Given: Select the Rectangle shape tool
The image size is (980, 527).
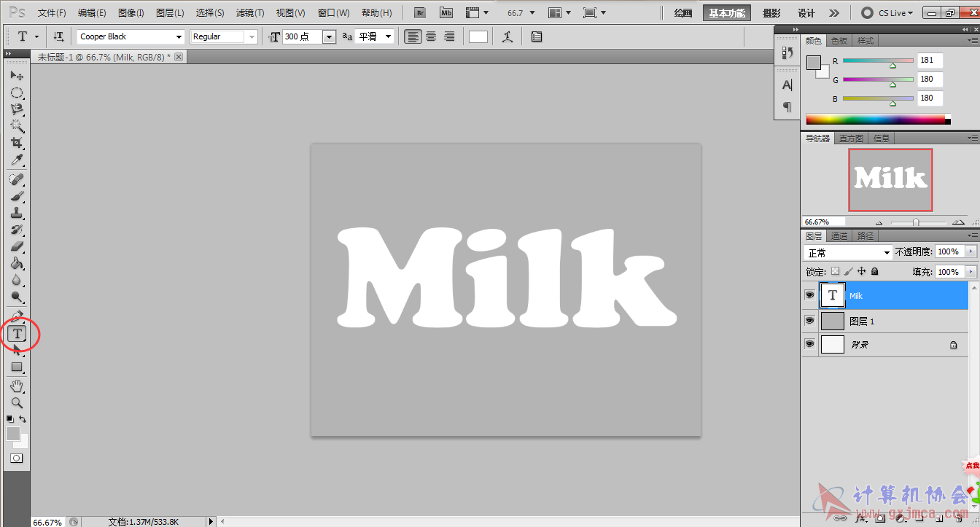Looking at the screenshot, I should pyautogui.click(x=16, y=367).
